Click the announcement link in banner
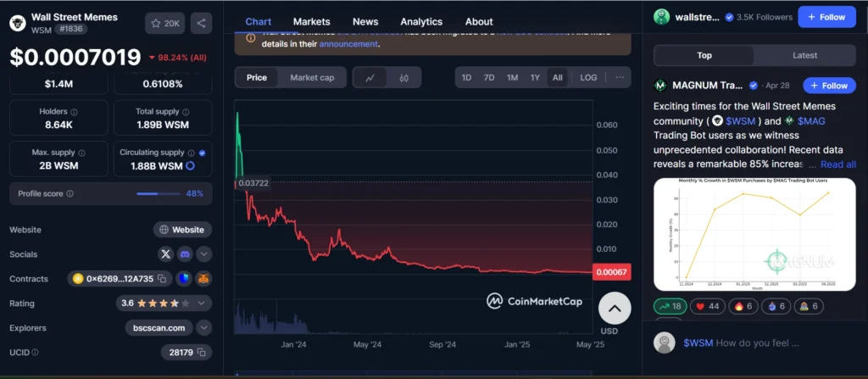Viewport: 868px width, 379px height. tap(348, 44)
